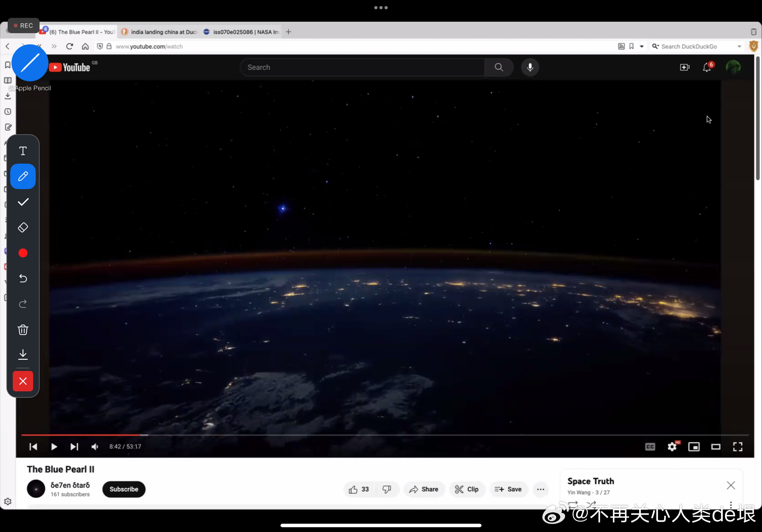
Task: Select the Text annotation tool
Action: coord(23,151)
